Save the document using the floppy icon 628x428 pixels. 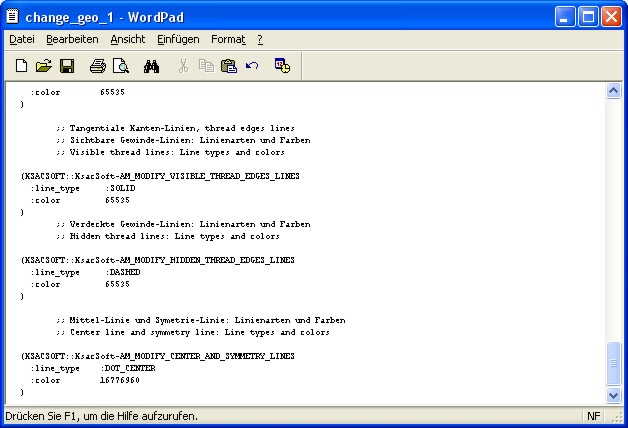pos(66,66)
